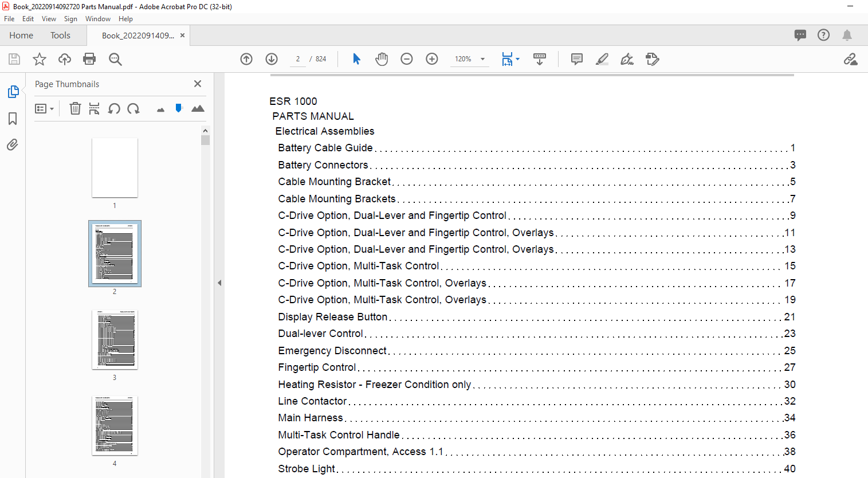Enlarge thumbnail size large mountain
Image resolution: width=868 pixels, height=478 pixels.
(x=198, y=108)
